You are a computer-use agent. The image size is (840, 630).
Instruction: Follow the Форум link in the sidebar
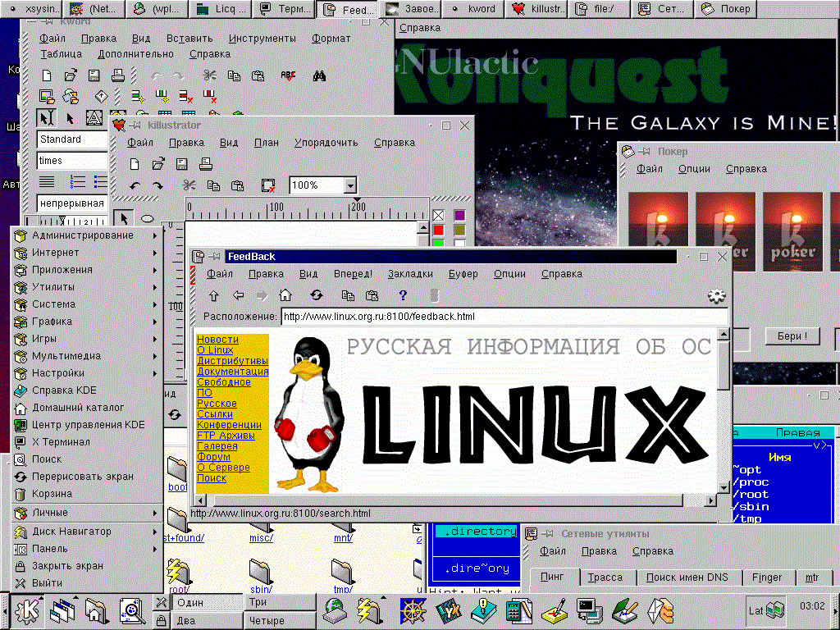point(213,457)
